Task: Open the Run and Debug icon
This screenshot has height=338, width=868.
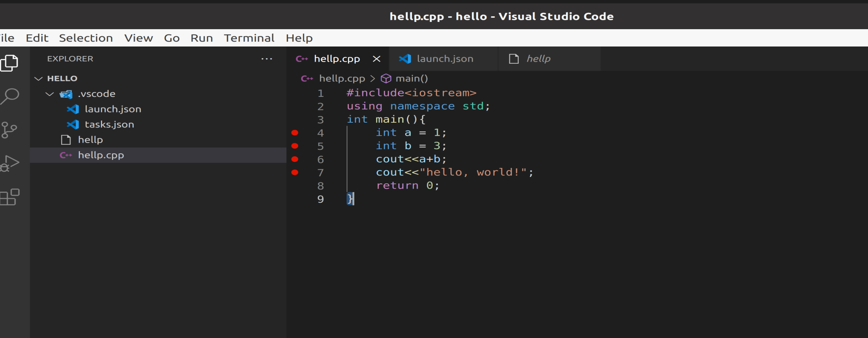Action: pyautogui.click(x=9, y=163)
